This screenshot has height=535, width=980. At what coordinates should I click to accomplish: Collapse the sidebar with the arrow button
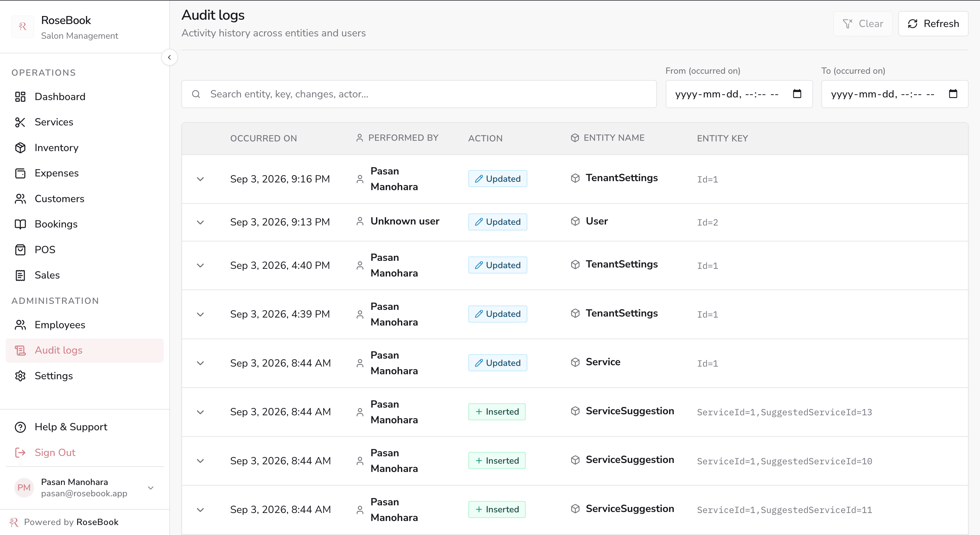(x=169, y=57)
